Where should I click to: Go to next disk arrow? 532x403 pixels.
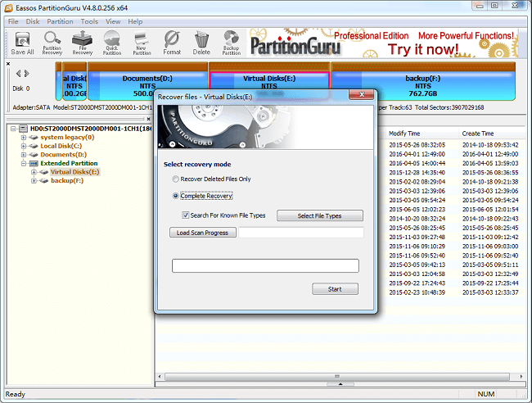pos(27,74)
